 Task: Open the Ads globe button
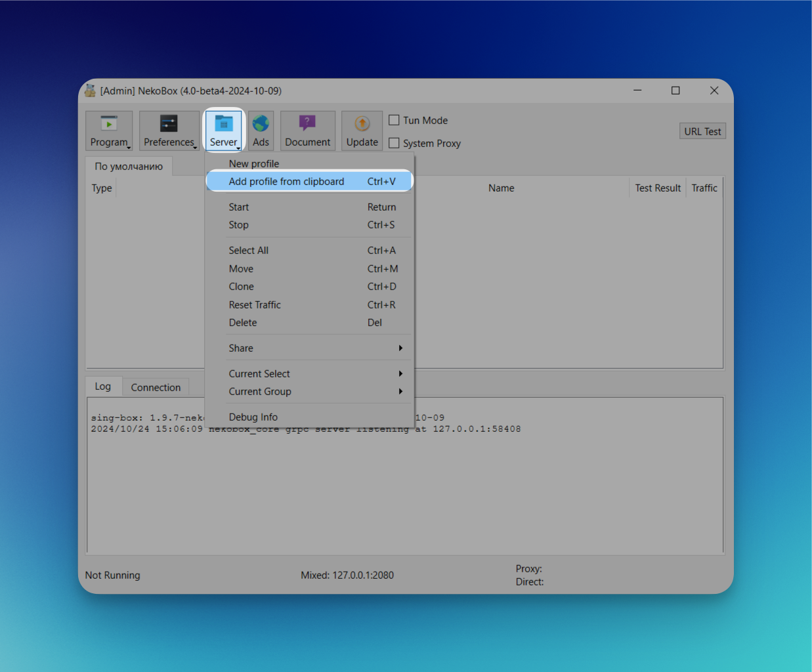pyautogui.click(x=261, y=131)
